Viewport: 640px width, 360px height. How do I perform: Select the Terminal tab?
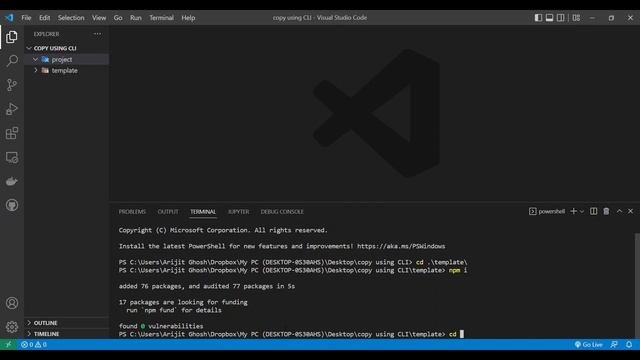[x=203, y=211]
